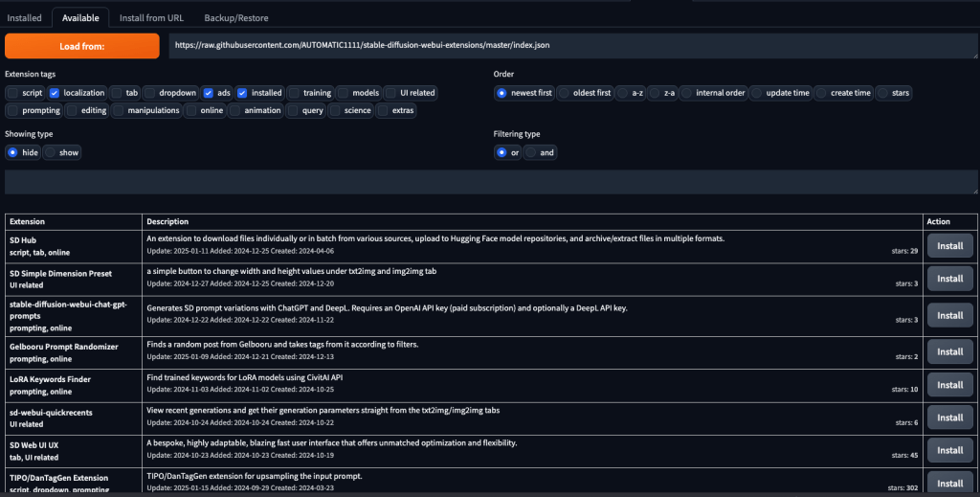Viewport: 980px width, 497px height.
Task: Check the script extension tag checkbox
Action: pyautogui.click(x=12, y=93)
